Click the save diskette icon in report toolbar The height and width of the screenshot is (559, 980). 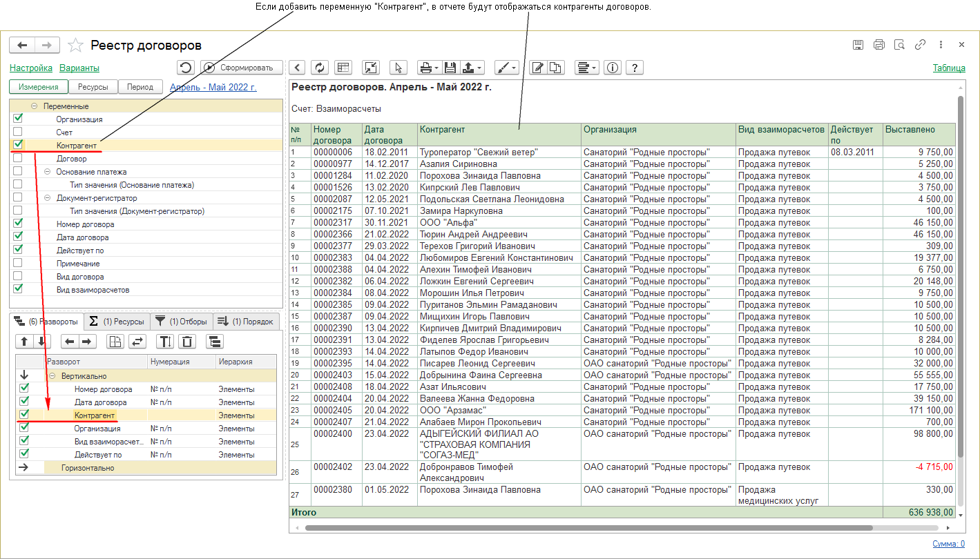450,67
